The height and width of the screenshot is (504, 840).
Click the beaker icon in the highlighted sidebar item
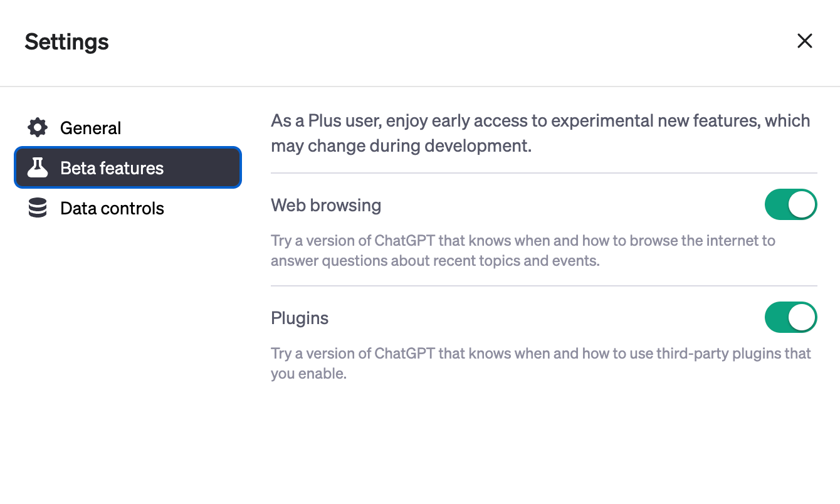pyautogui.click(x=38, y=167)
